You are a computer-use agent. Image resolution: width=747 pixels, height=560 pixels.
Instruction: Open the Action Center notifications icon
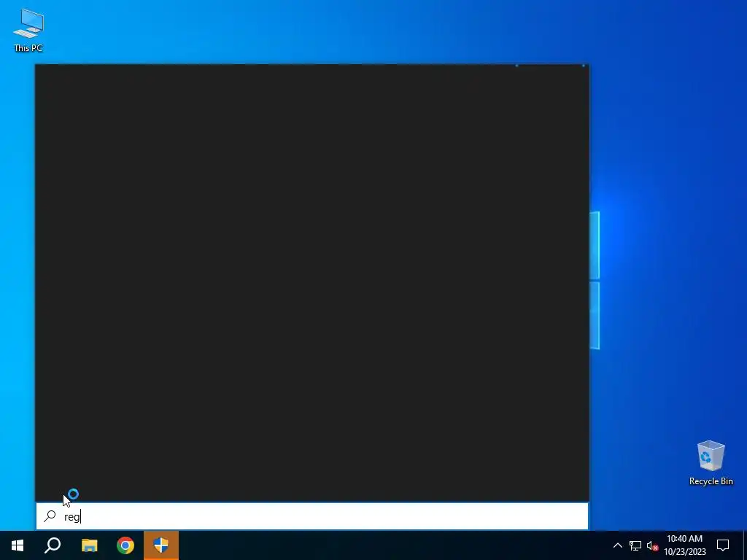click(723, 545)
